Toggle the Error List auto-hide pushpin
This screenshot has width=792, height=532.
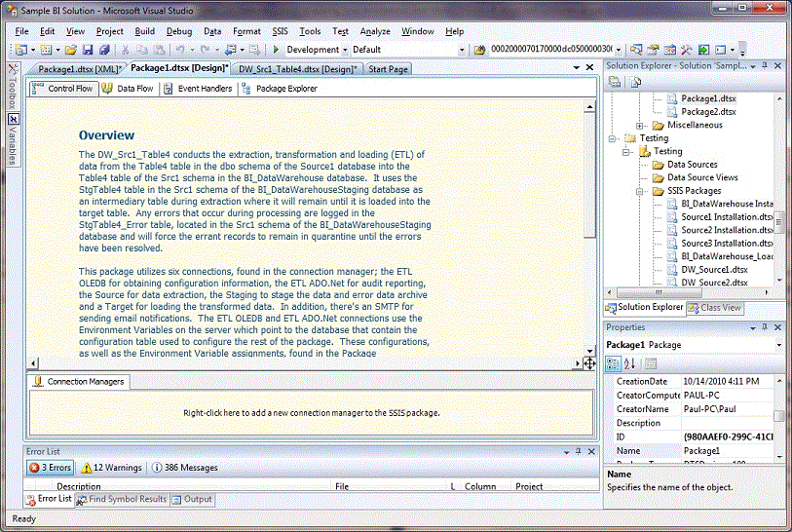pyautogui.click(x=579, y=452)
